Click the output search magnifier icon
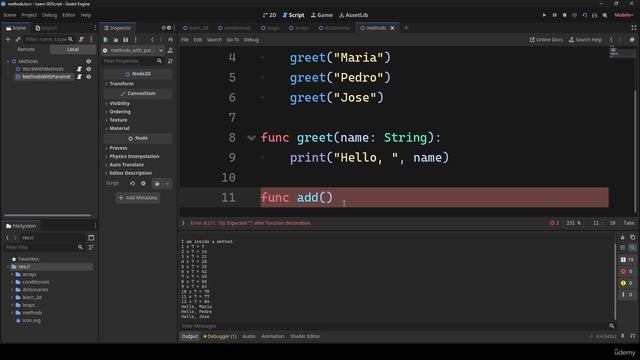 pos(612,326)
